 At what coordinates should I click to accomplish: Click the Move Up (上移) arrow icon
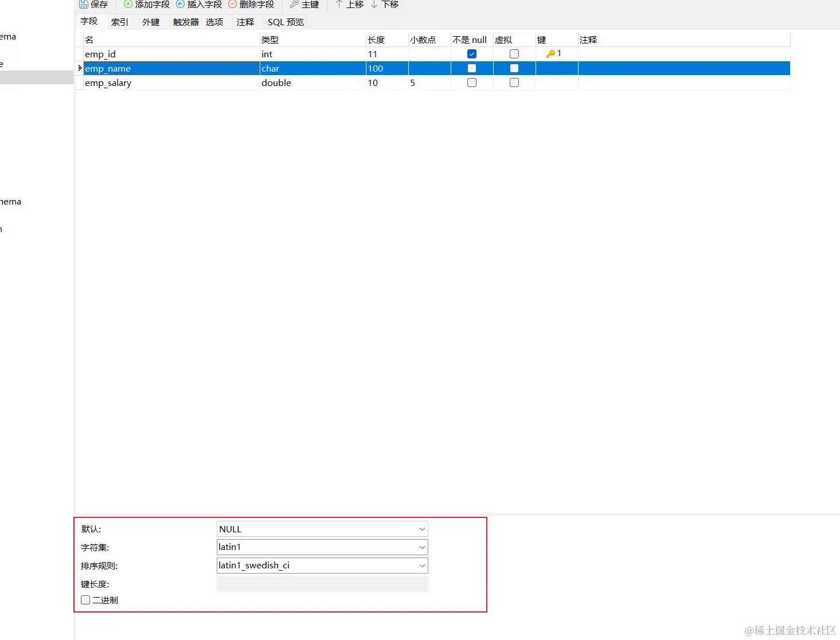click(339, 4)
